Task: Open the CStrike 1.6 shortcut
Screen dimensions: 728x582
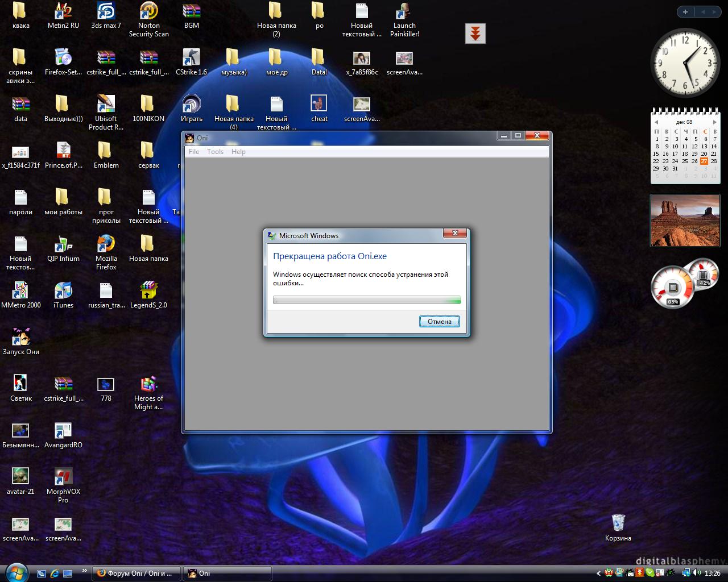Action: 191,58
